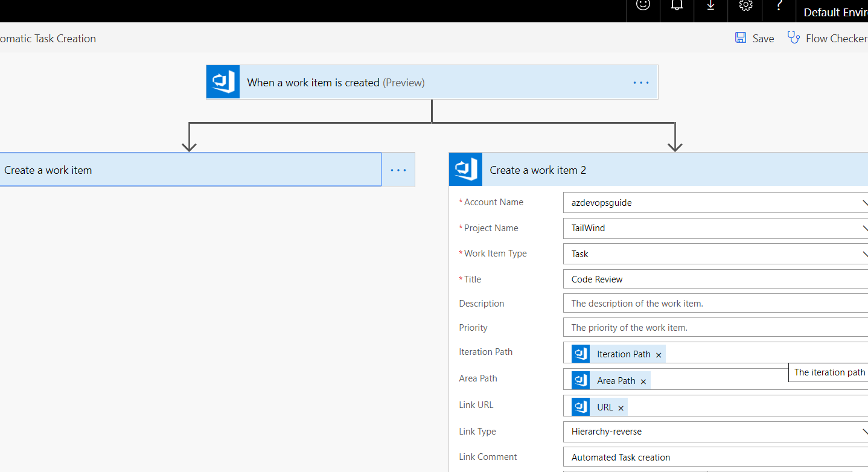Open the Link Type dropdown
Screen dimensions: 868x472
(716, 432)
